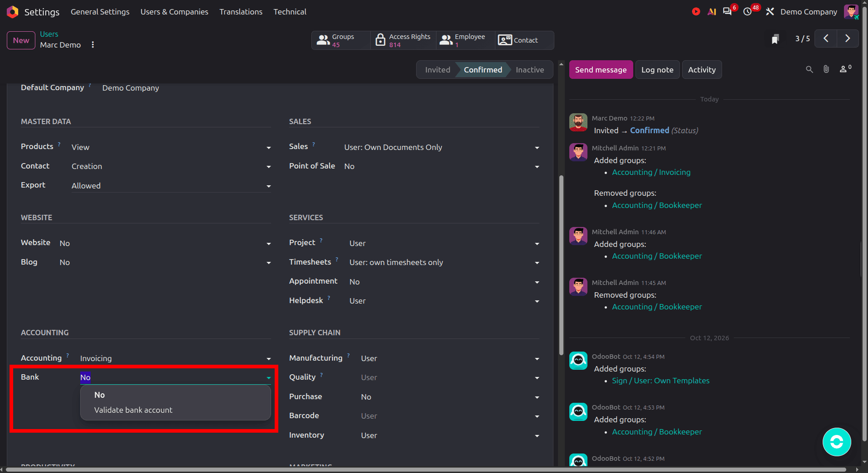The width and height of the screenshot is (868, 473).
Task: Set status to Inactive
Action: click(530, 70)
